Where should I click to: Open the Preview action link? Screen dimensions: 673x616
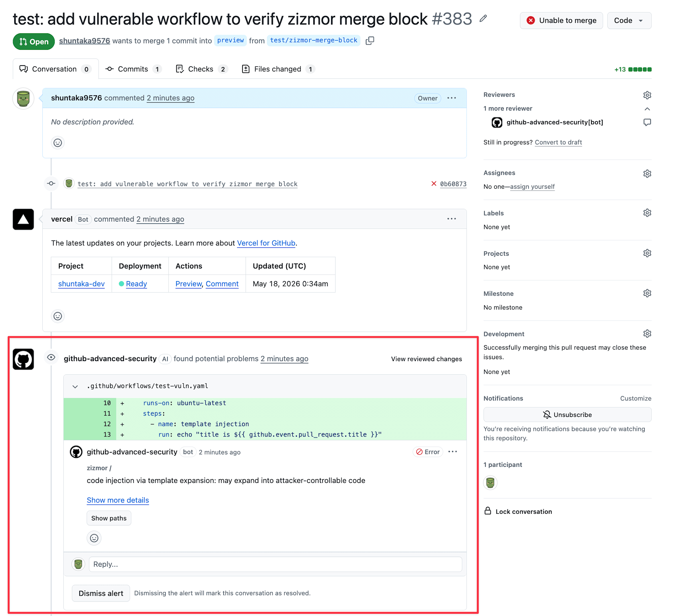[x=188, y=284]
